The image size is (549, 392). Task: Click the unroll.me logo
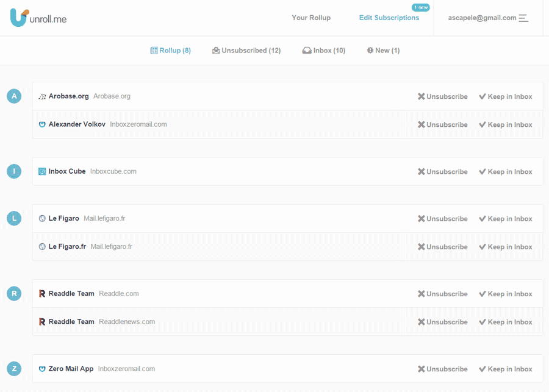(x=38, y=18)
